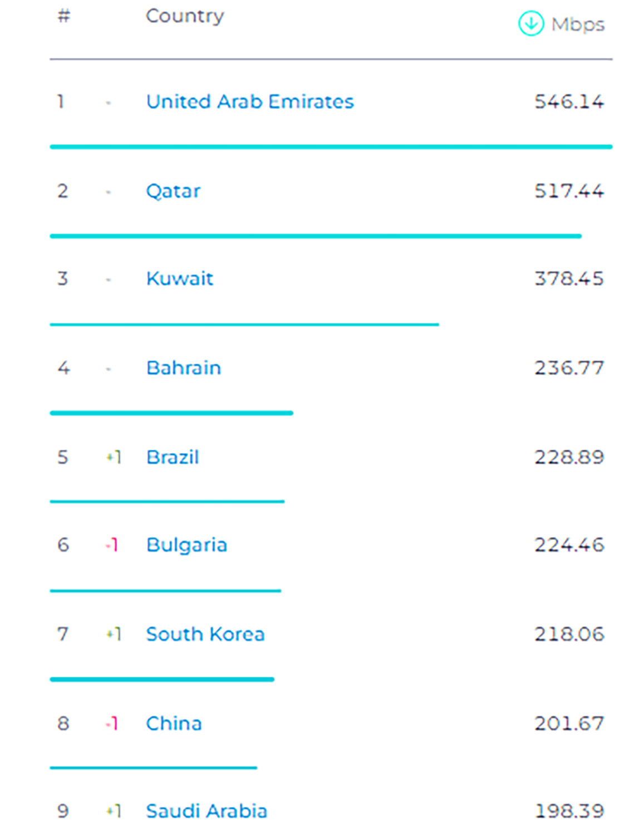Image resolution: width=644 pixels, height=835 pixels.
Task: Click China's -1 rank change indicator
Action: 112,724
